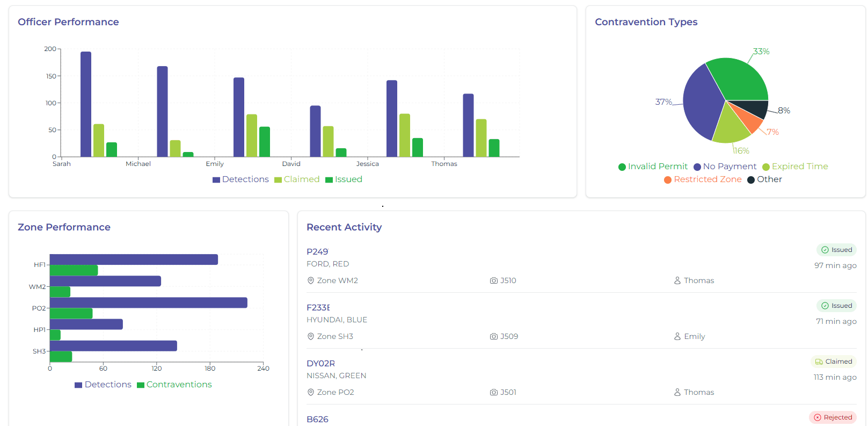Click David's Detections bar

click(316, 131)
